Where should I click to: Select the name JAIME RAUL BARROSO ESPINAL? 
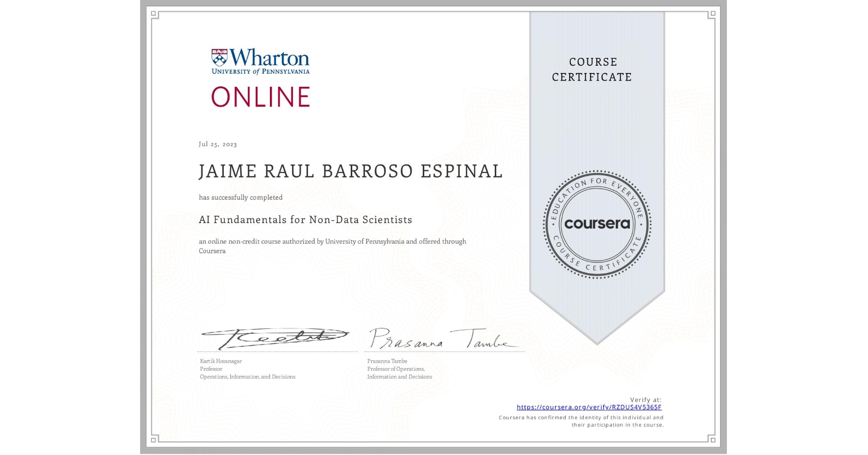351,171
